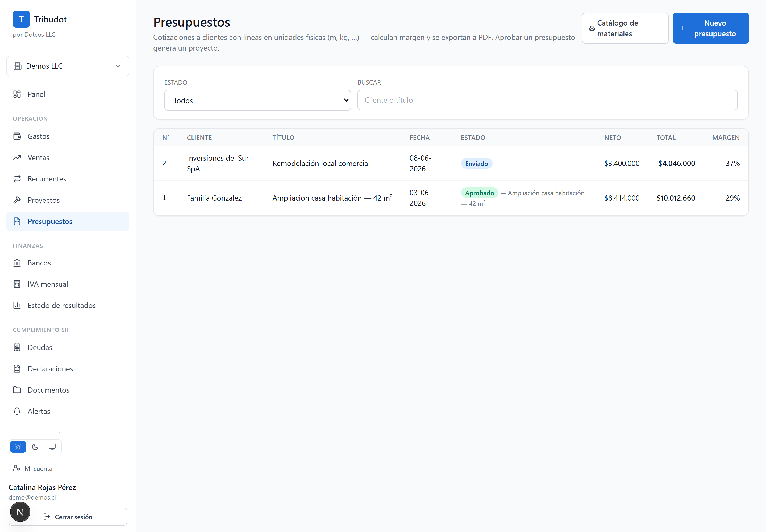The image size is (766, 532).
Task: Click the Documentos folder icon
Action: click(x=17, y=390)
